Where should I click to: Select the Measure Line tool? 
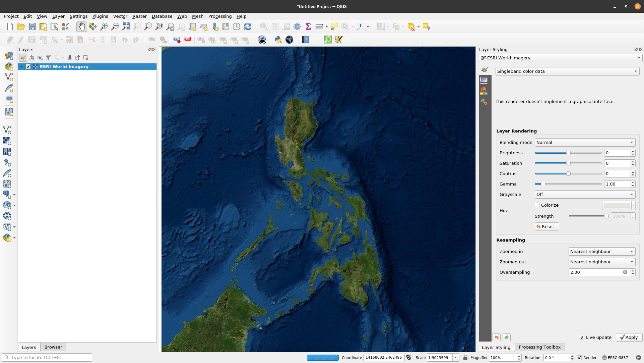[319, 27]
